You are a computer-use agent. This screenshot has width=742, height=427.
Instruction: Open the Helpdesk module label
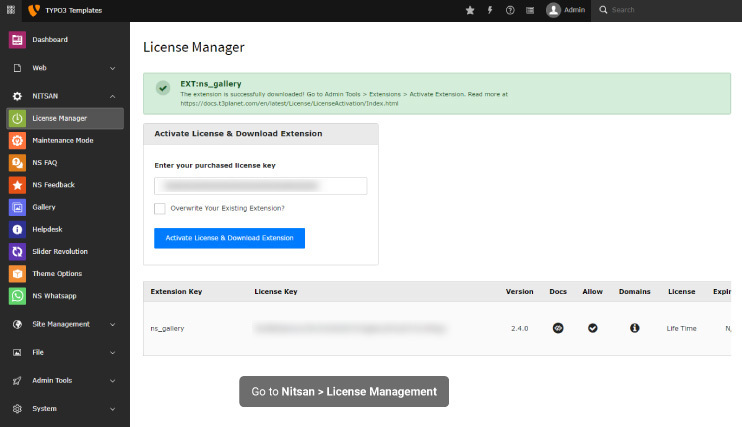(x=47, y=230)
